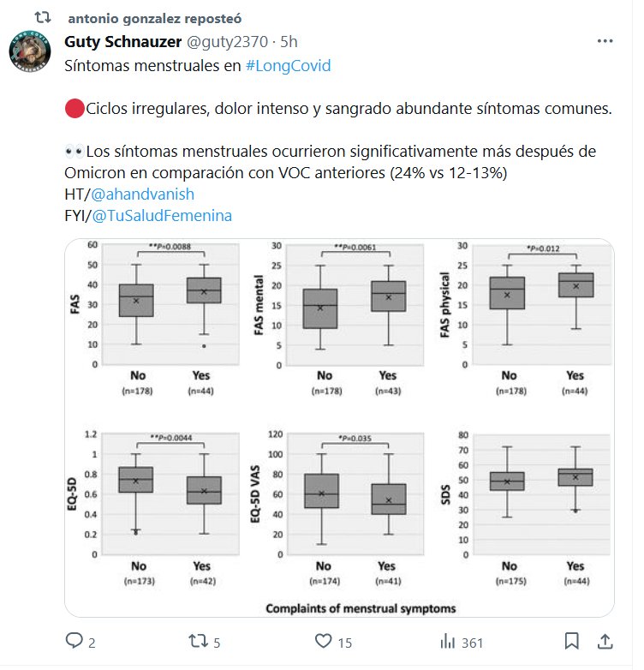Click the reply speech bubble icon
This screenshot has width=644, height=670.
[75, 640]
